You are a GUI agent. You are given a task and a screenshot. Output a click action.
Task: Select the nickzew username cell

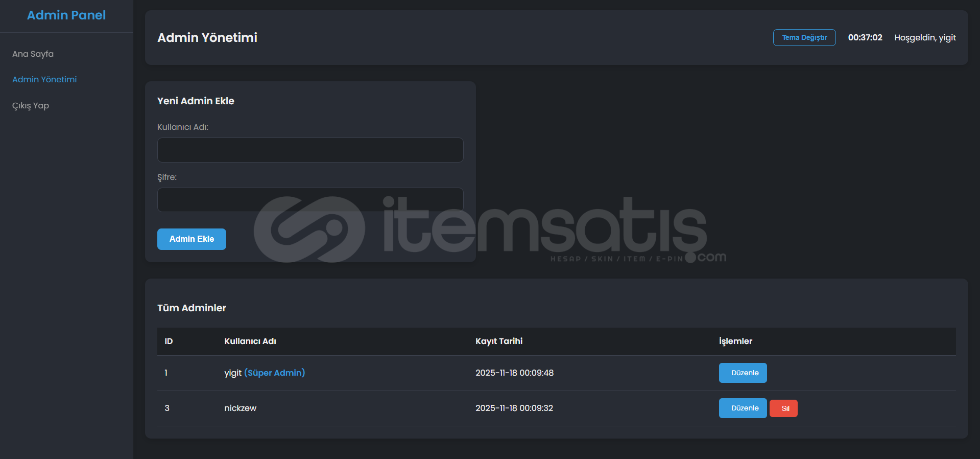(241, 408)
